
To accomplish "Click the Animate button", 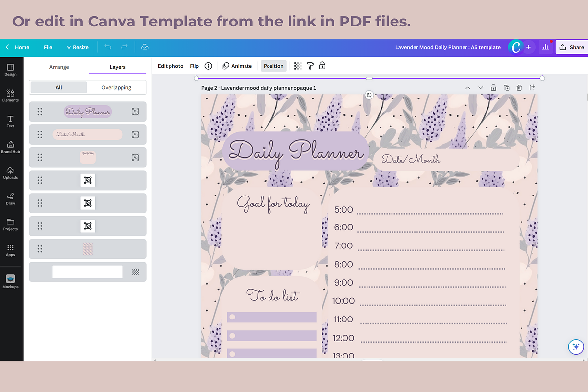I will (x=237, y=66).
